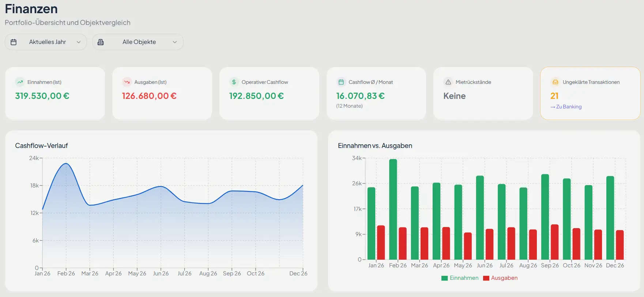The height and width of the screenshot is (297, 644).
Task: Click the Sep 26 red Ausgaben bar
Action: click(555, 242)
